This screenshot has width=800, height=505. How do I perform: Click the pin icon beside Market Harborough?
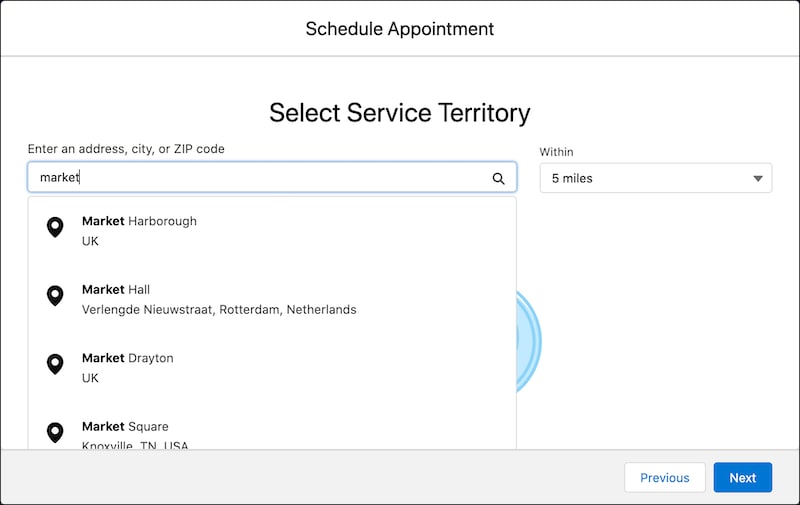(55, 227)
